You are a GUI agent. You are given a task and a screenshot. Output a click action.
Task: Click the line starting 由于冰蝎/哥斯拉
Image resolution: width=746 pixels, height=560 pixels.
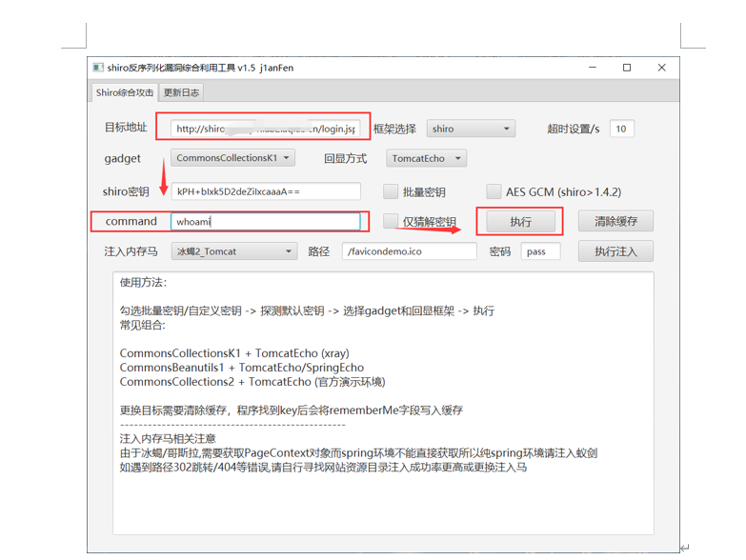(x=359, y=453)
